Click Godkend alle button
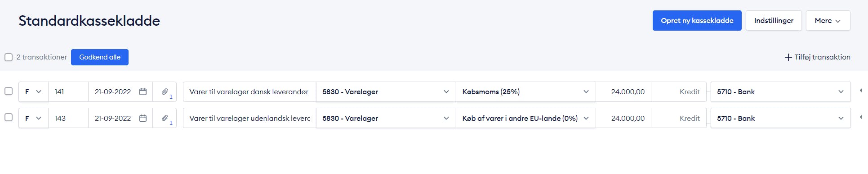Viewport: 868px width, 174px height. 100,57
